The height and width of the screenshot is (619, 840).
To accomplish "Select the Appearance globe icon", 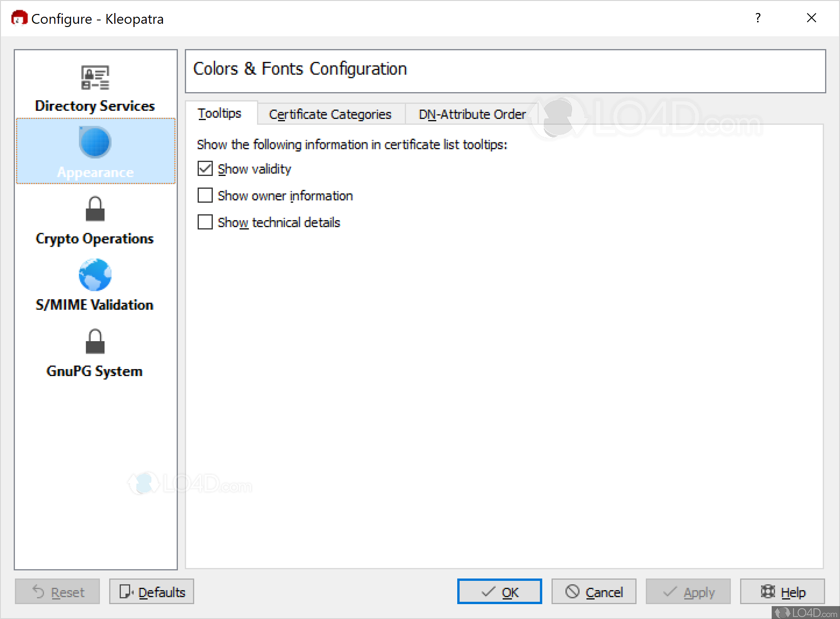I will pyautogui.click(x=95, y=142).
